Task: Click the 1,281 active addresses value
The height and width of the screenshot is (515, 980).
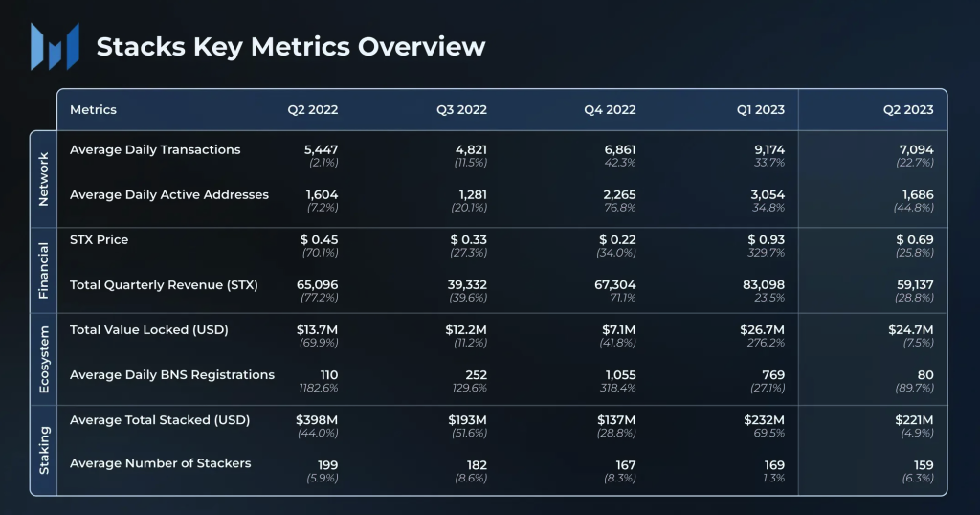Action: tap(473, 195)
